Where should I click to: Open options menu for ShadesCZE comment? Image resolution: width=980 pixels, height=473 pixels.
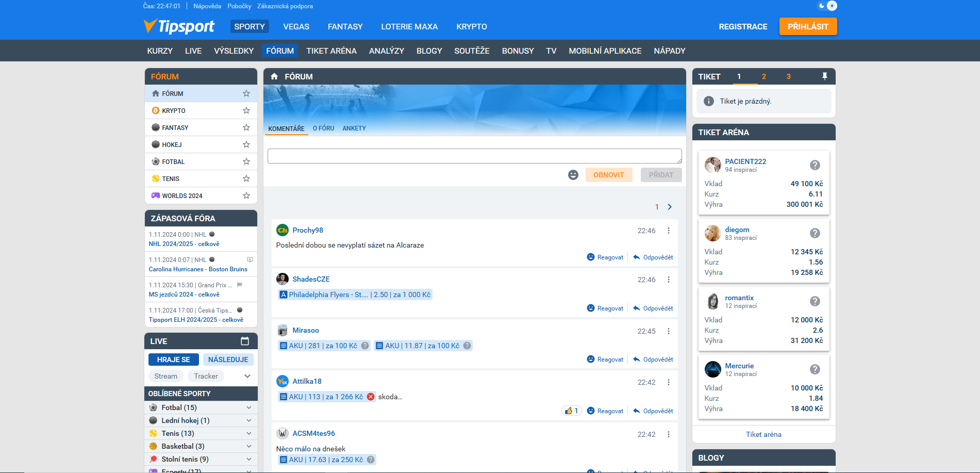coord(669,280)
